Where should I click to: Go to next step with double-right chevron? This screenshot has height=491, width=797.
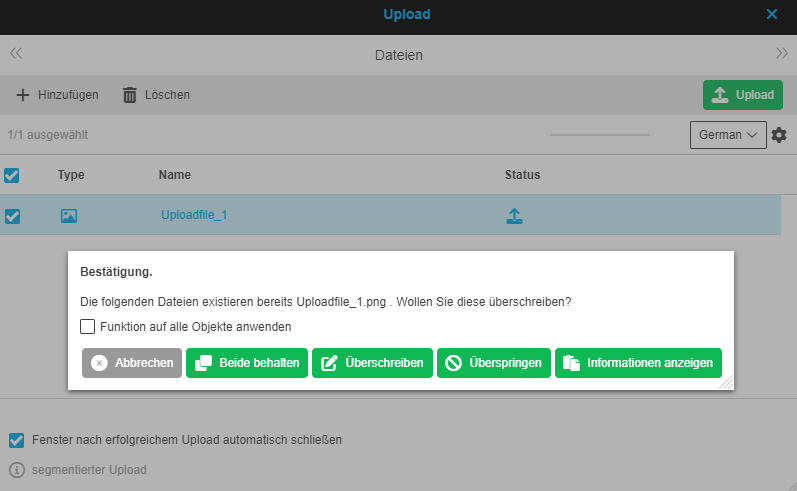point(782,53)
